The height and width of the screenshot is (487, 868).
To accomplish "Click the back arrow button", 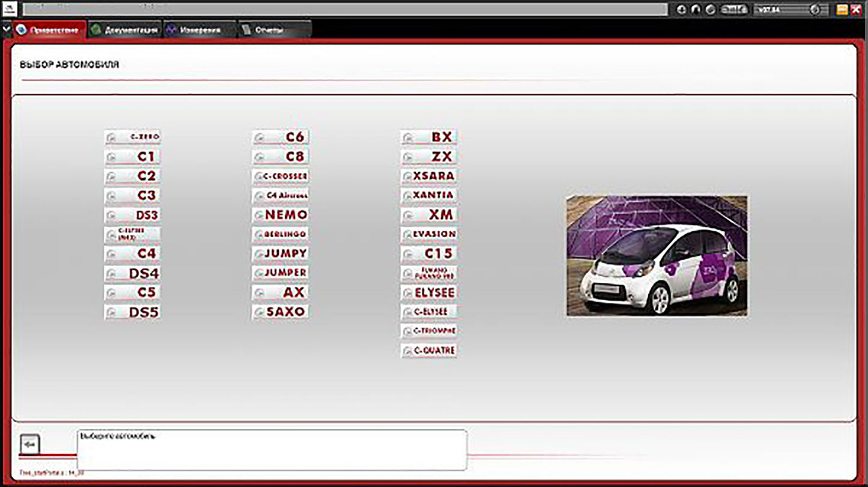I will pyautogui.click(x=31, y=445).
